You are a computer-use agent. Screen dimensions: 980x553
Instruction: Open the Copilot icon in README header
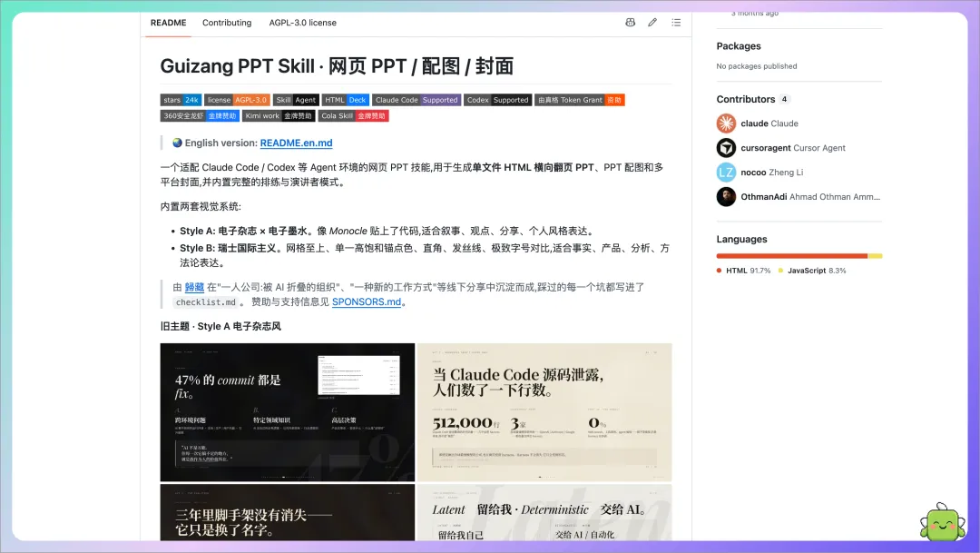tap(630, 23)
